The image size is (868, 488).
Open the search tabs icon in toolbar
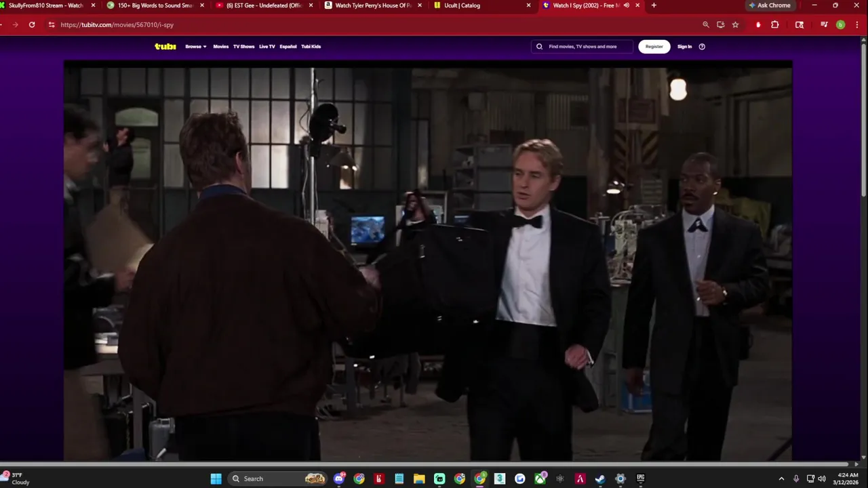[x=800, y=24]
